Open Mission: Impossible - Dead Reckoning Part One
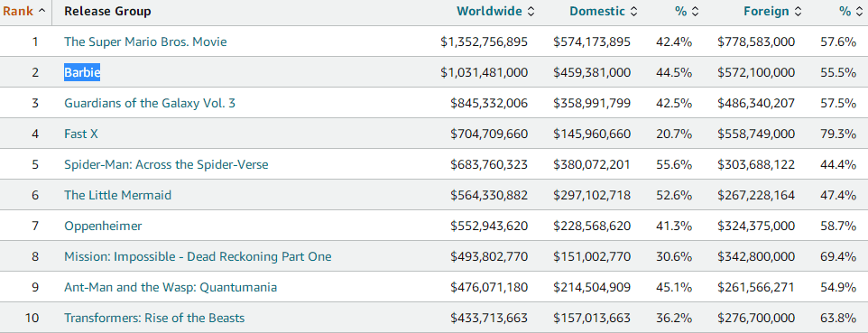Image resolution: width=868 pixels, height=333 pixels. [198, 256]
